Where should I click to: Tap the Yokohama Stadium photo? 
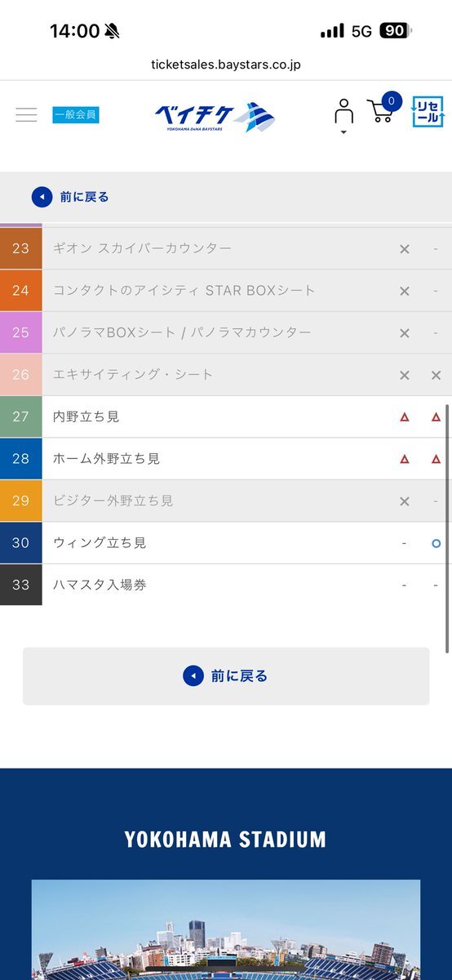click(x=226, y=929)
